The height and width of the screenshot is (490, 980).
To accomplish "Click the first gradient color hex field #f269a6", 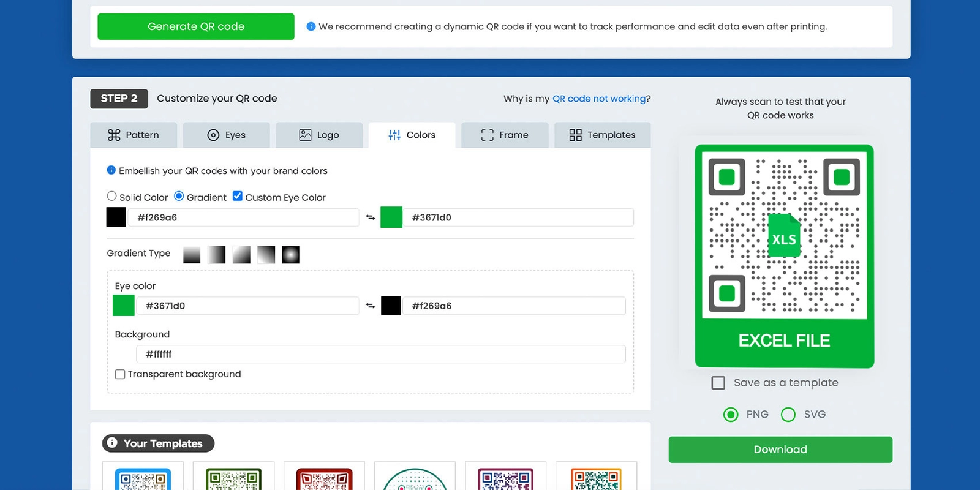I will click(x=244, y=217).
